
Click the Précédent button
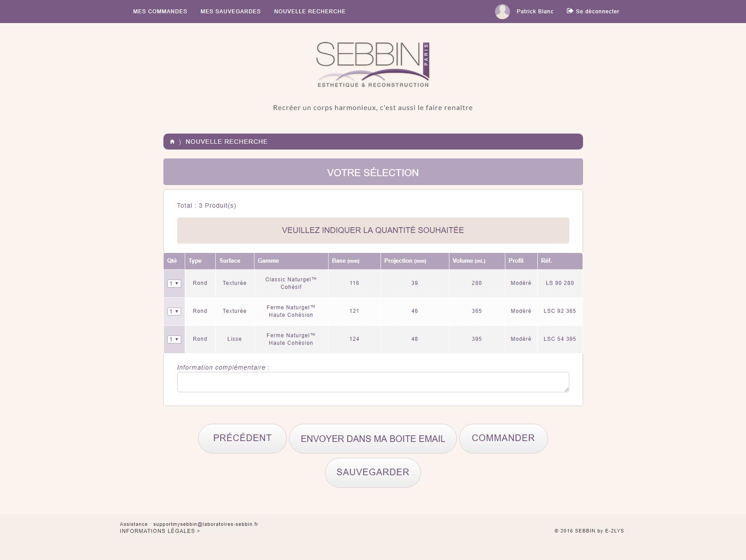click(x=242, y=438)
